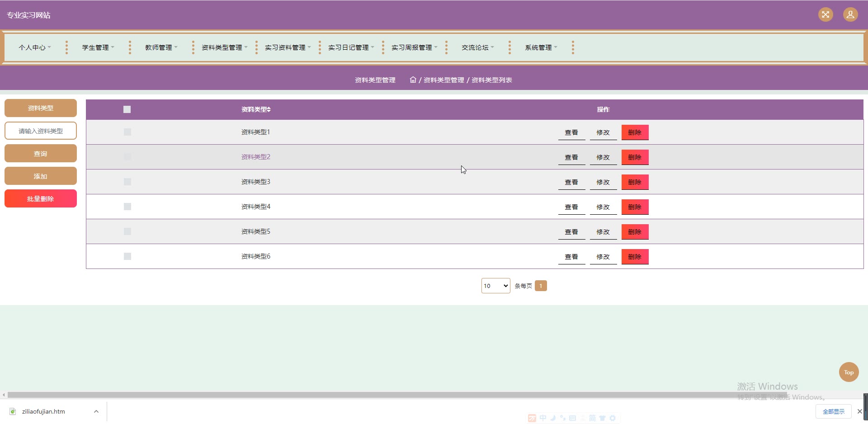The image size is (868, 424).
Task: Expand the 系统管理 dropdown menu
Action: [541, 47]
